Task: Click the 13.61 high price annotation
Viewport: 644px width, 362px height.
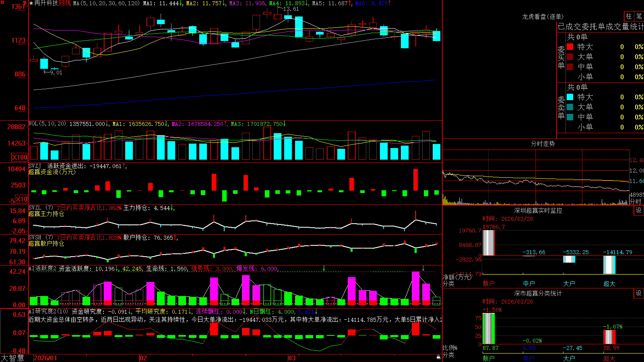Action: pos(291,9)
